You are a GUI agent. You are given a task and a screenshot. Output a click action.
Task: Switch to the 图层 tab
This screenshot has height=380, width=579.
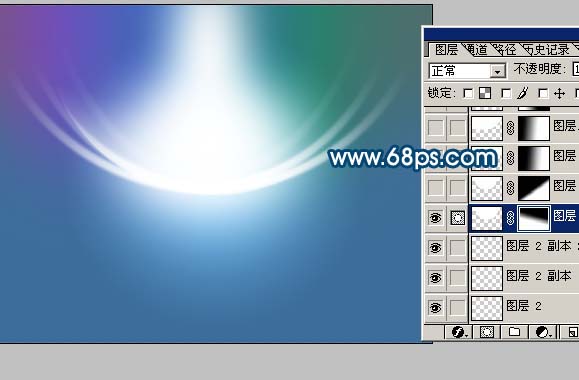pyautogui.click(x=446, y=49)
